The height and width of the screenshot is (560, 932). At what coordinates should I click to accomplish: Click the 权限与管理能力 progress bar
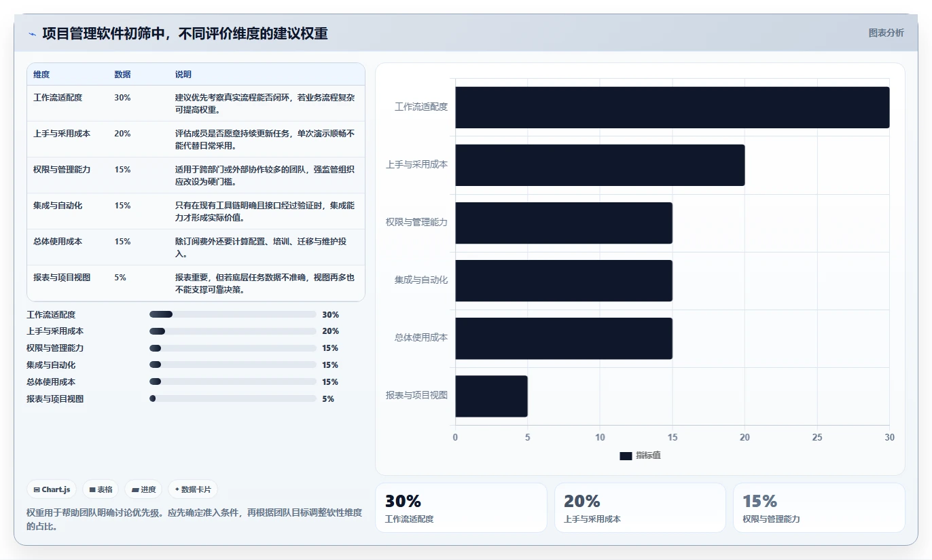[233, 348]
